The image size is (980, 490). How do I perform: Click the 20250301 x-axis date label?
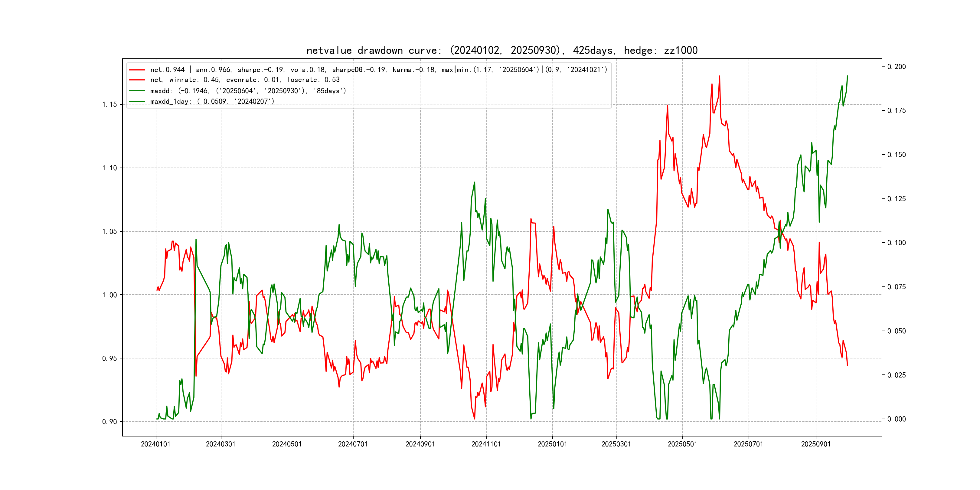point(616,444)
